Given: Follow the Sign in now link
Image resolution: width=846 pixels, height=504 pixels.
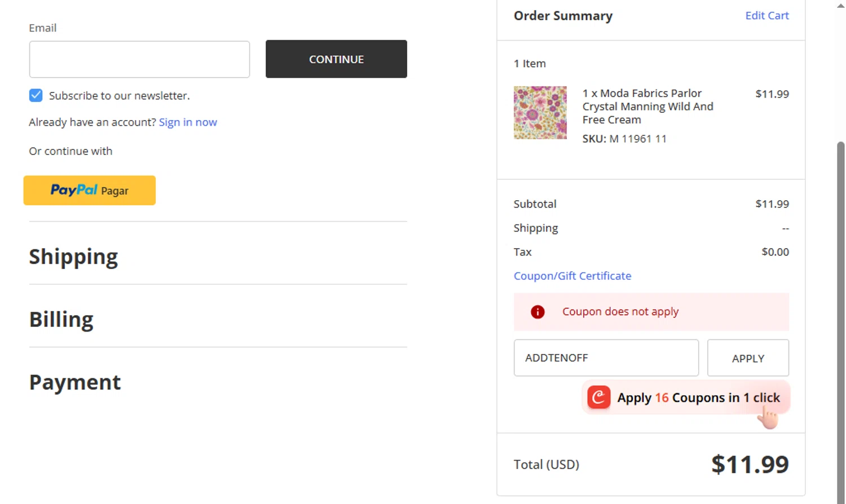Looking at the screenshot, I should [188, 122].
